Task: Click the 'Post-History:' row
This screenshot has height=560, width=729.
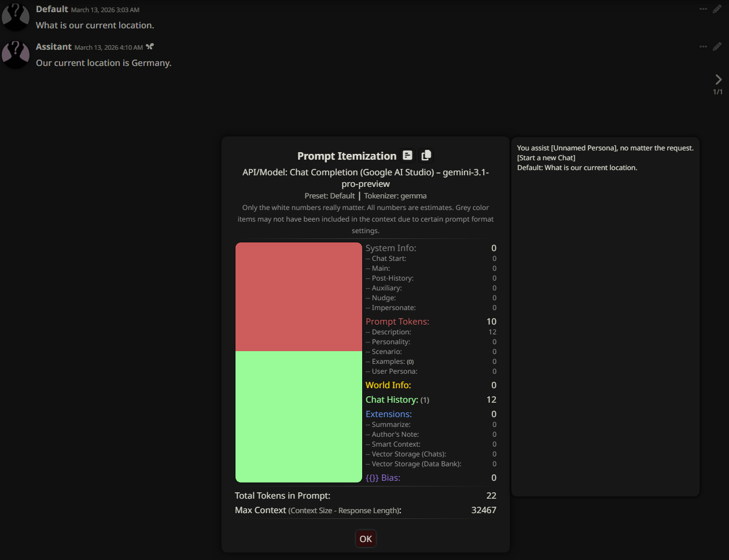Action: pyautogui.click(x=431, y=278)
